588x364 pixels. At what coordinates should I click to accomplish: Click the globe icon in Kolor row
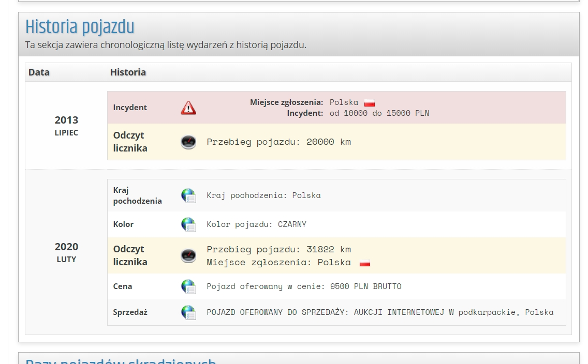click(188, 224)
